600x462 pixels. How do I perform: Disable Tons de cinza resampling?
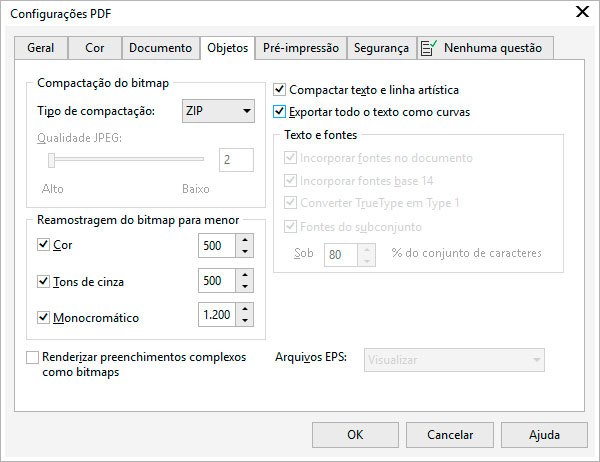42,282
